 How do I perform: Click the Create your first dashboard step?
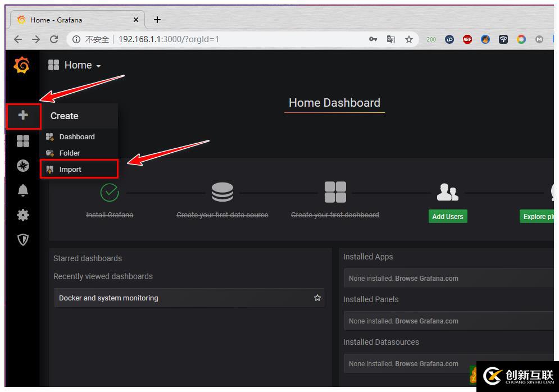pos(335,215)
